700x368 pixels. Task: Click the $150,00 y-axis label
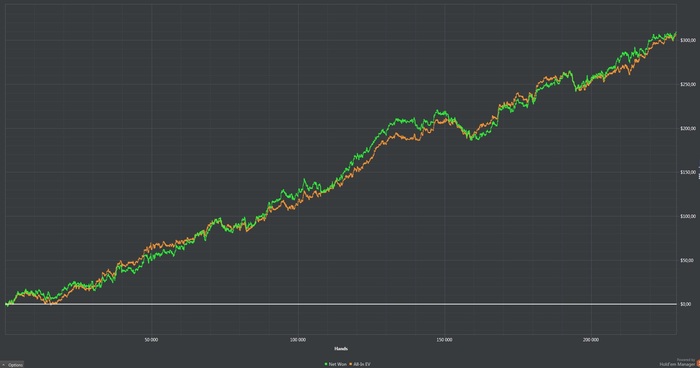[688, 172]
